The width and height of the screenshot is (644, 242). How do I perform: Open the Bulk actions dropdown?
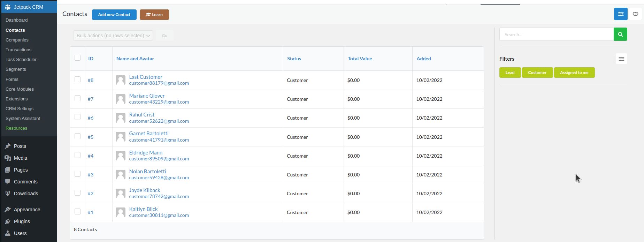[x=113, y=36]
